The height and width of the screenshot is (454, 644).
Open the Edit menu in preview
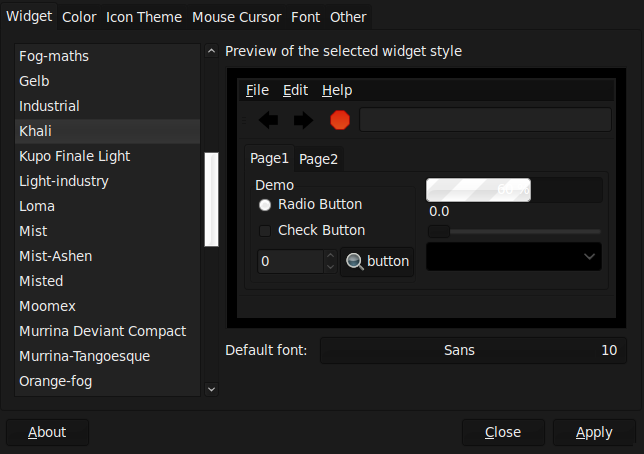pos(295,90)
